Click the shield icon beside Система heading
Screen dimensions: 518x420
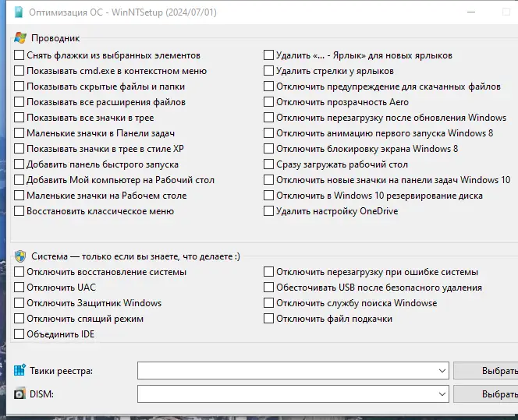pos(20,256)
